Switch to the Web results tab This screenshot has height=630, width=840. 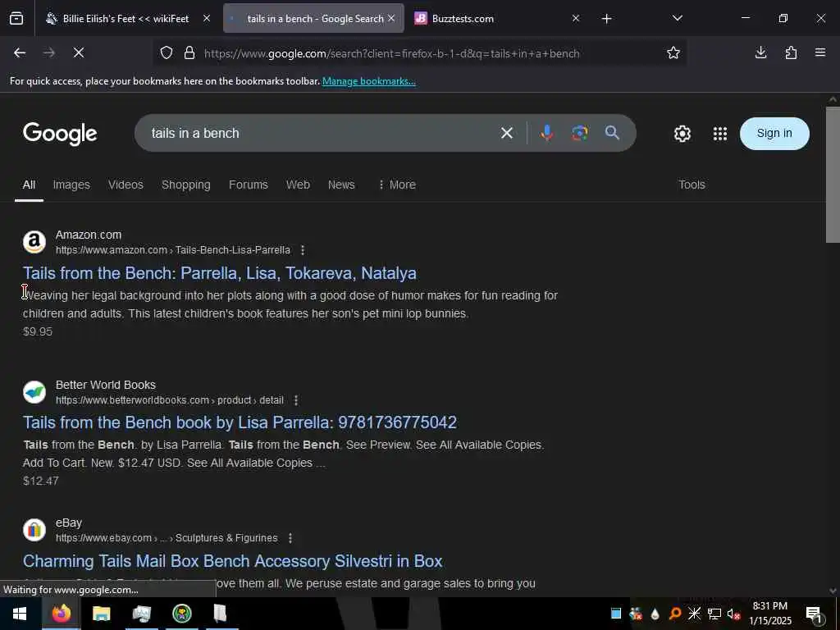(298, 185)
